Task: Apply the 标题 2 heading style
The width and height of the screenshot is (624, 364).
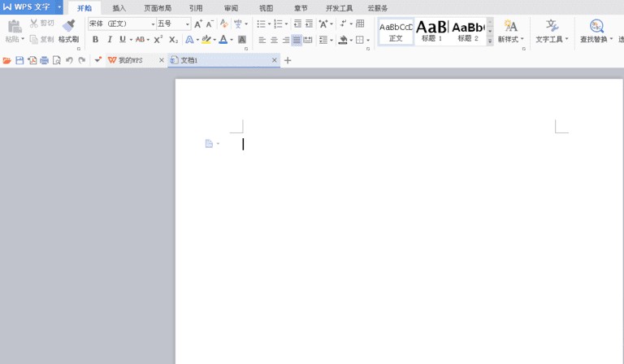Action: (468, 32)
